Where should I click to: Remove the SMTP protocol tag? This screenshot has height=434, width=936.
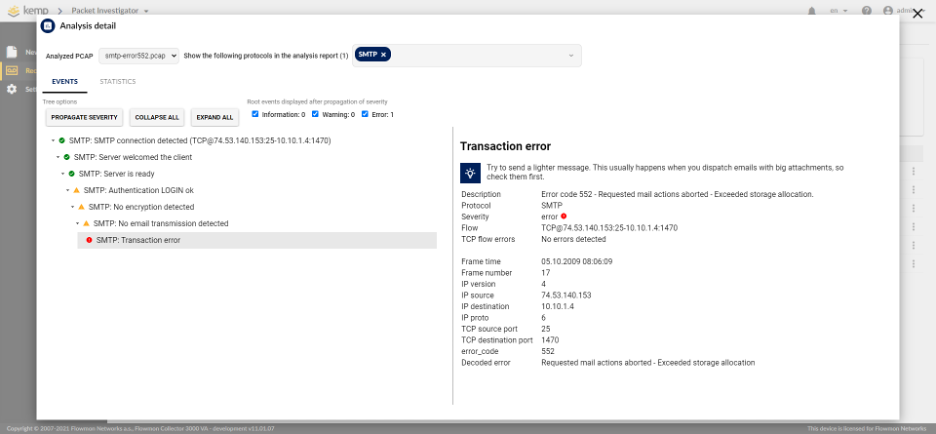[383, 54]
